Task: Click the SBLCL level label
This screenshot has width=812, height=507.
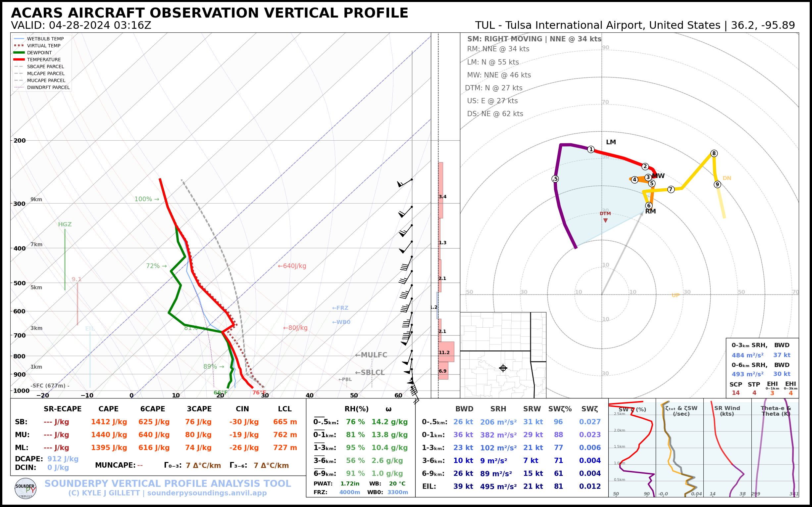Action: point(370,373)
